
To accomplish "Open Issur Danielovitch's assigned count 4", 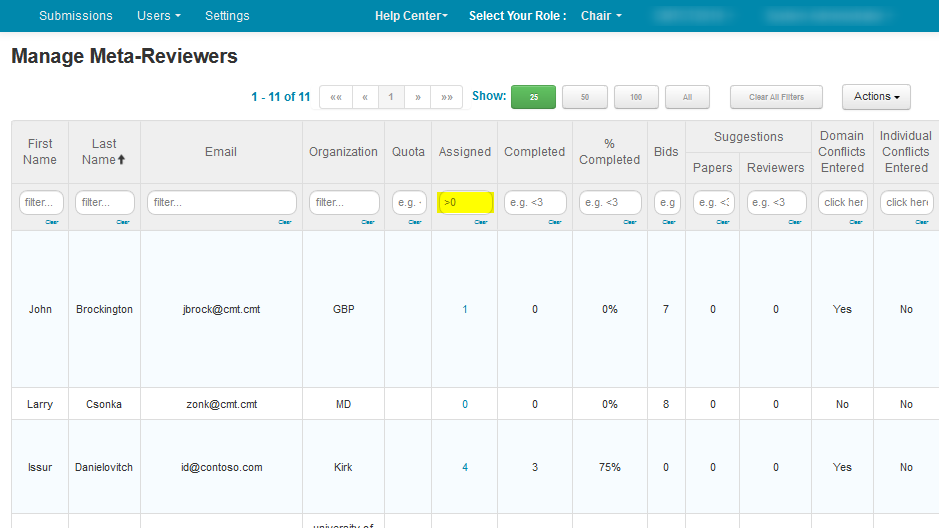I will click(x=465, y=468).
